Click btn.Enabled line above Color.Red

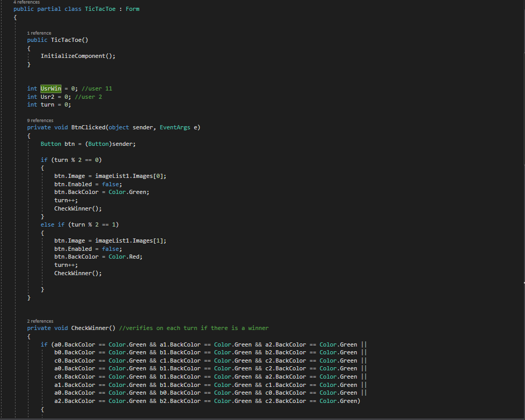tap(88, 249)
